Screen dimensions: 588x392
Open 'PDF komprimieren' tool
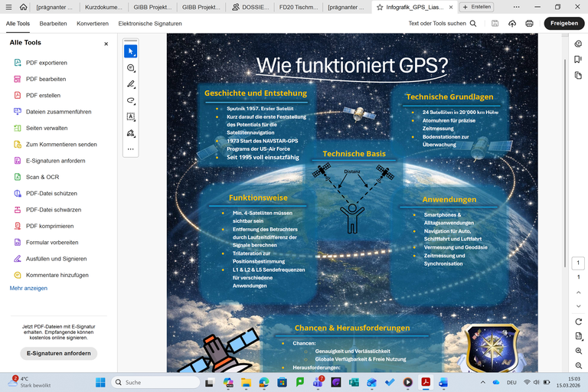click(x=50, y=226)
